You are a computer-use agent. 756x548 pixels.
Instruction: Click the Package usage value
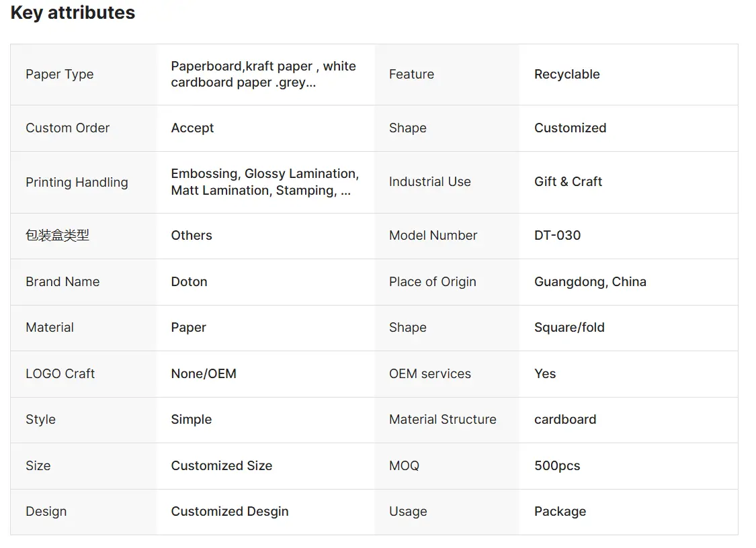tap(560, 511)
